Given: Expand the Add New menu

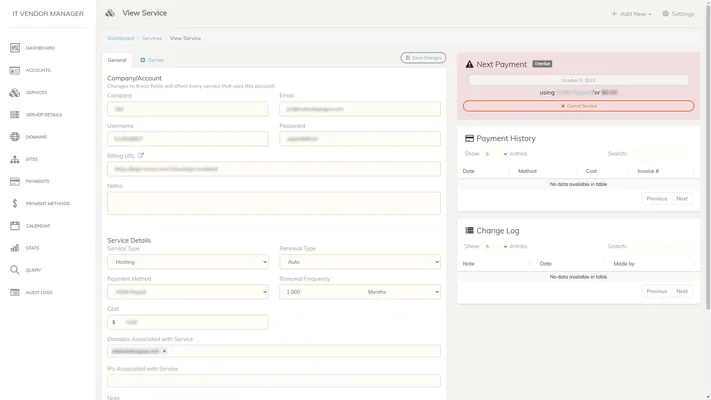Looking at the screenshot, I should (631, 14).
